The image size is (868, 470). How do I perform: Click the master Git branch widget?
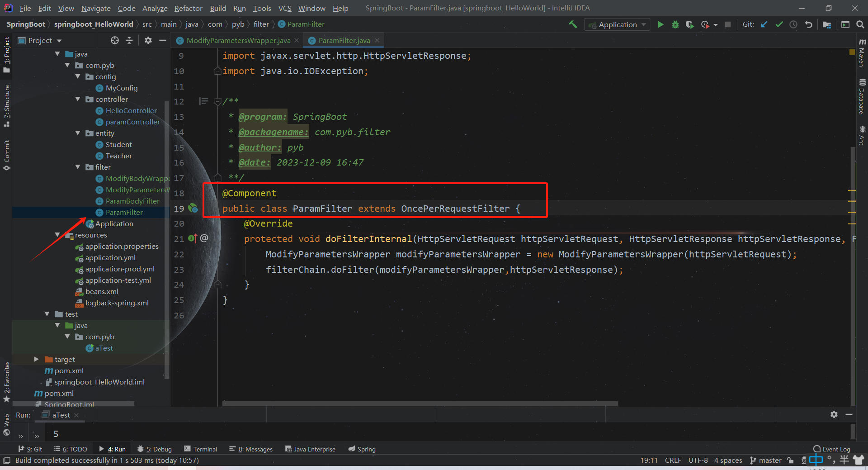[765, 461]
